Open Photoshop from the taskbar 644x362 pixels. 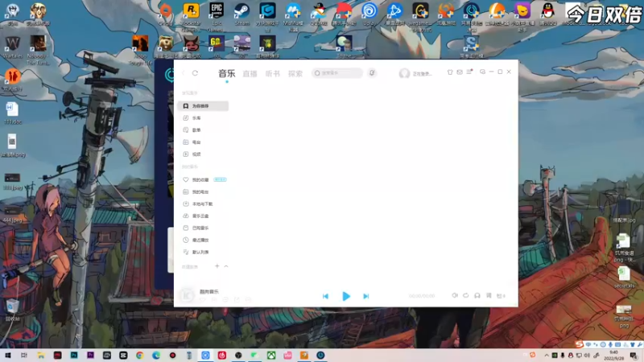(74, 356)
